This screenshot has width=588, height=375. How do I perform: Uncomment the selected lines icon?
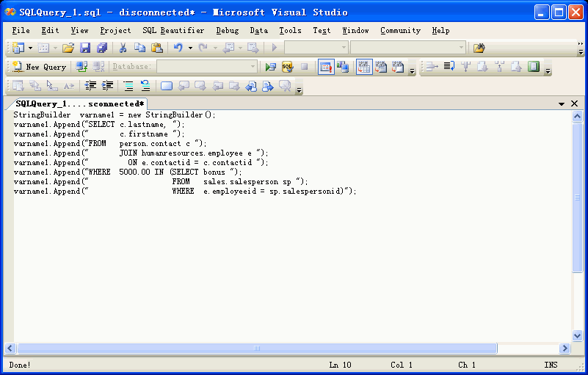point(145,86)
